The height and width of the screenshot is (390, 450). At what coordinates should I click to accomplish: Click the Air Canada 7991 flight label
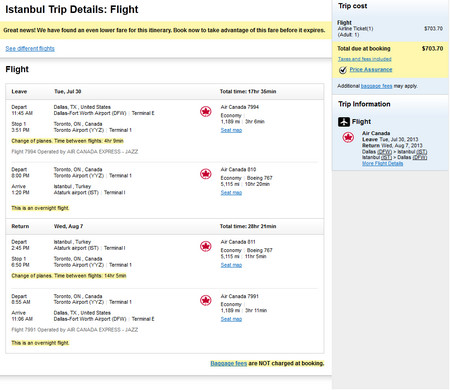click(240, 296)
